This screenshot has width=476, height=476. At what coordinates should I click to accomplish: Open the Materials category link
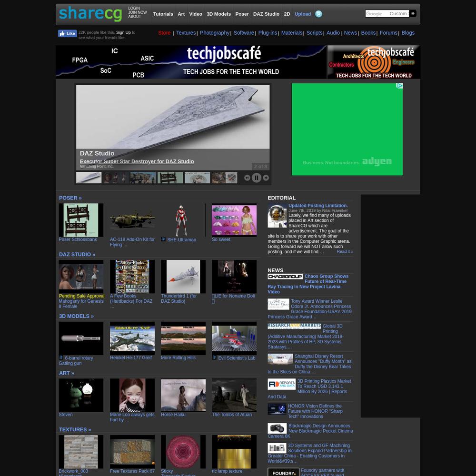tap(292, 33)
